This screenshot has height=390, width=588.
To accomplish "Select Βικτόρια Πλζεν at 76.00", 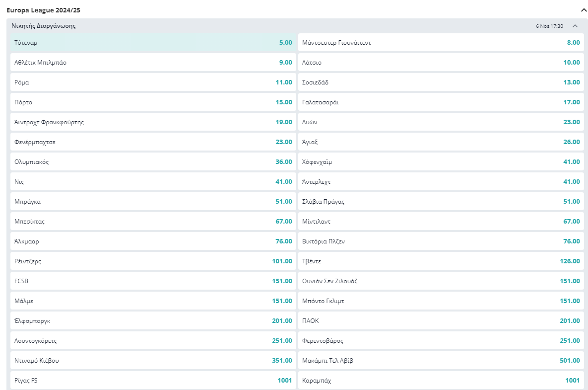I will pos(441,241).
